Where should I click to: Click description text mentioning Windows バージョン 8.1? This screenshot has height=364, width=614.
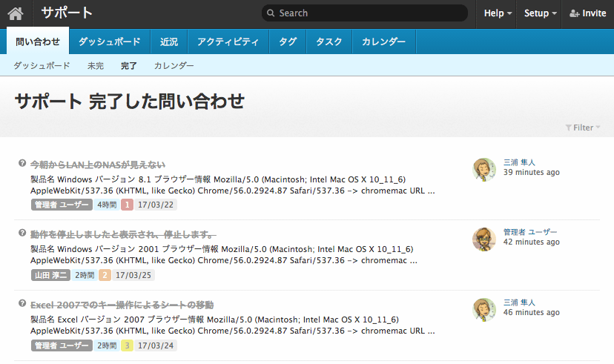(233, 185)
